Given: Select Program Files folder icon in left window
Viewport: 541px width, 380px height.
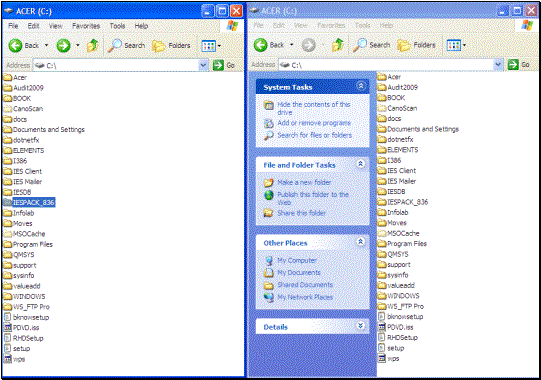Looking at the screenshot, I should pyautogui.click(x=8, y=244).
